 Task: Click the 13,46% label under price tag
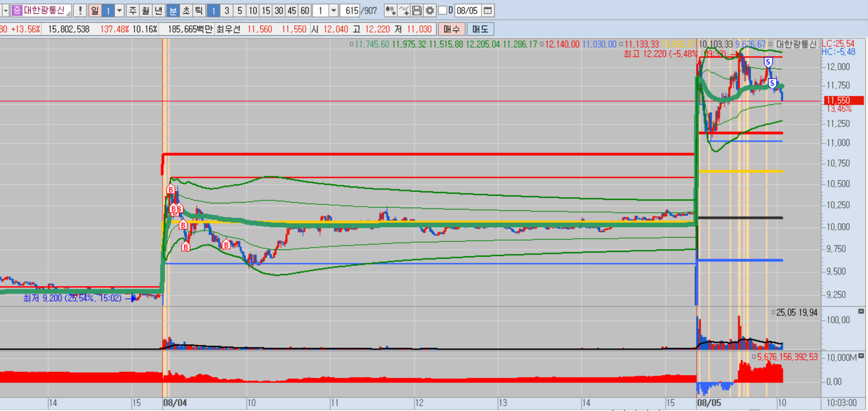(x=839, y=109)
